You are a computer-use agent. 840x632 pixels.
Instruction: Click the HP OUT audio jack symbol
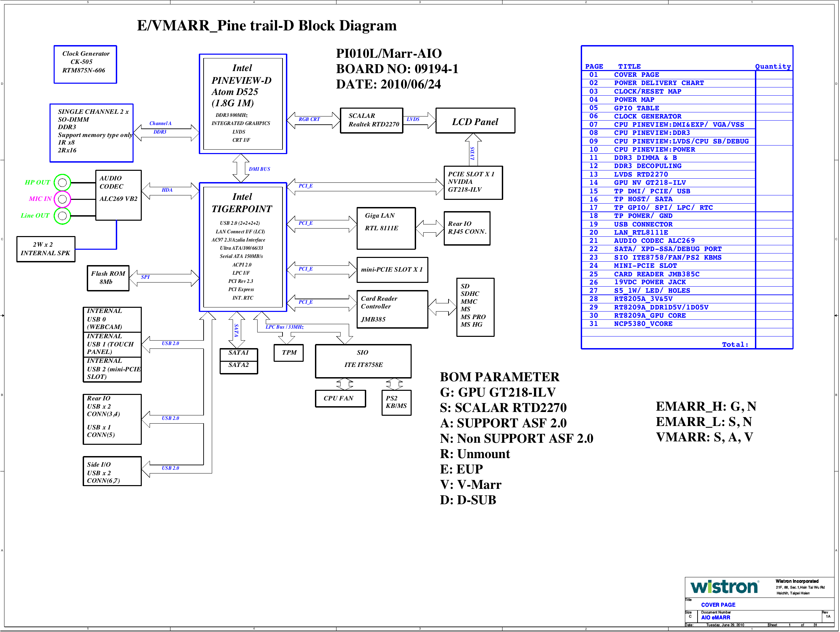(62, 183)
